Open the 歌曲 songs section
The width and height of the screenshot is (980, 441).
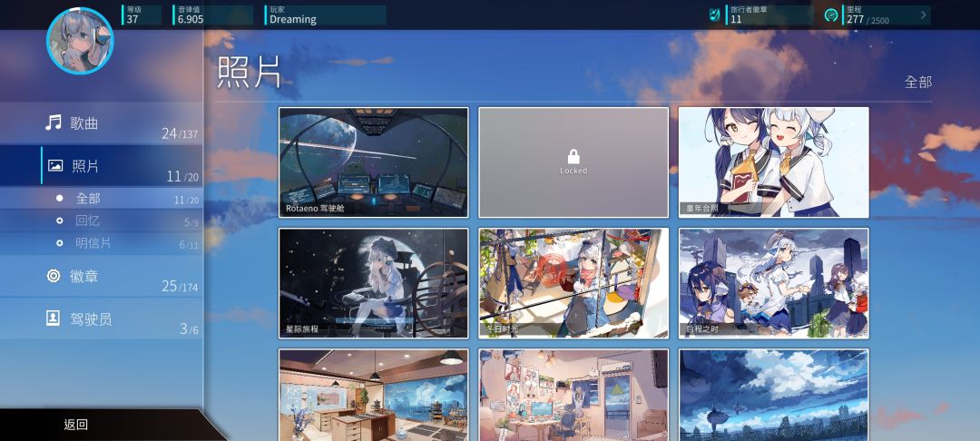[102, 123]
